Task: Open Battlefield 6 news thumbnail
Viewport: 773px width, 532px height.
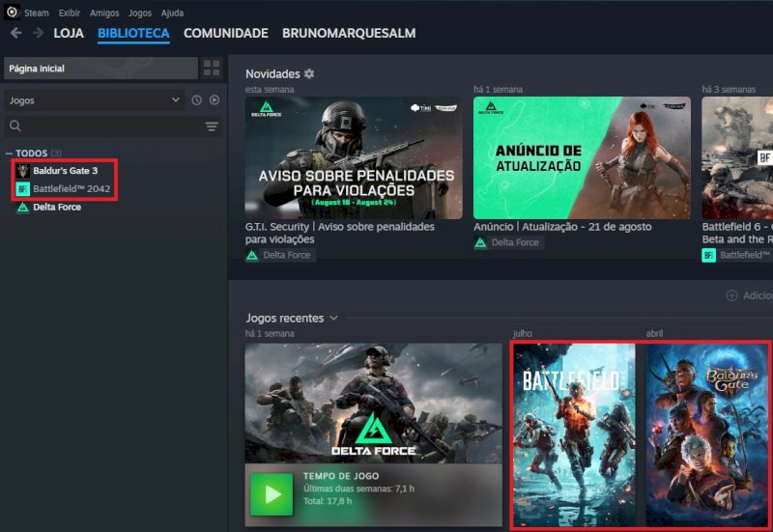Action: pyautogui.click(x=737, y=157)
